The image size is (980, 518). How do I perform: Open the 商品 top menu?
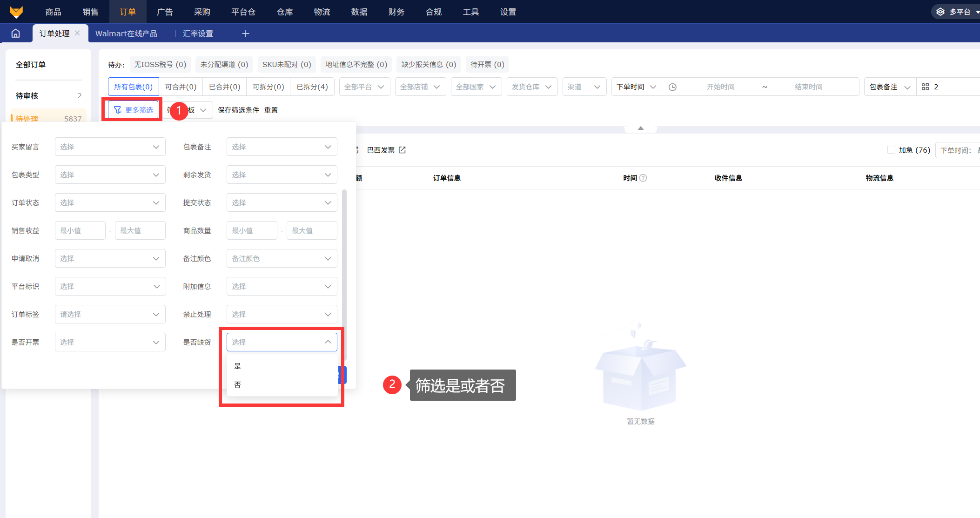53,12
